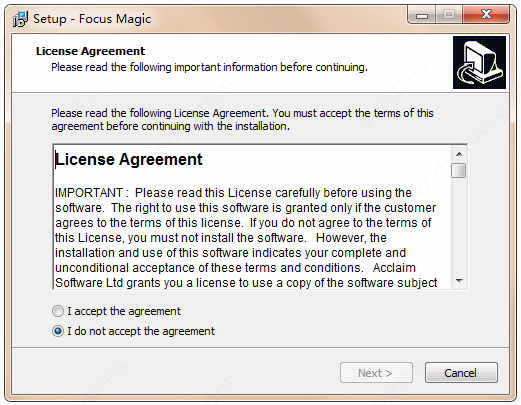Viewport: 521px width, 405px height.
Task: Place cursor in the license text paragraph
Action: click(246, 237)
